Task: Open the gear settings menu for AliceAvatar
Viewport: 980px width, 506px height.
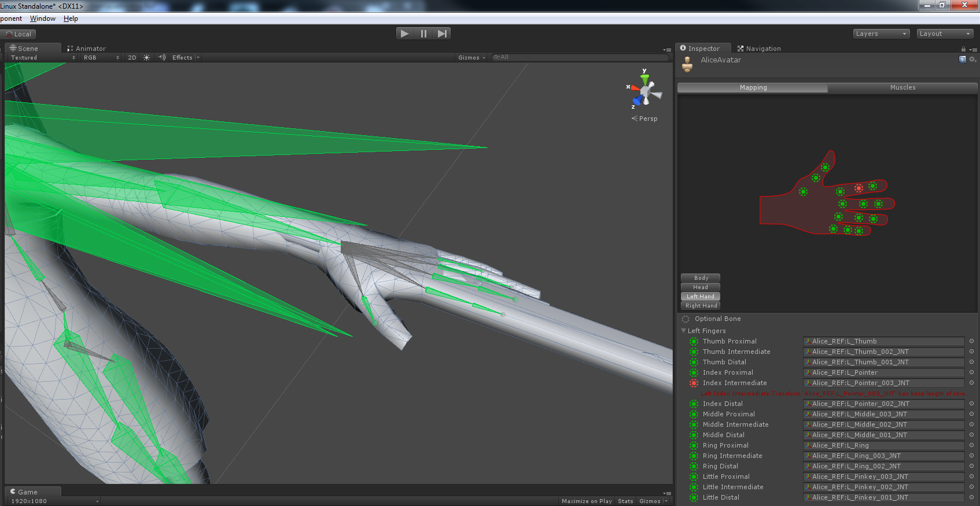Action: [x=972, y=60]
